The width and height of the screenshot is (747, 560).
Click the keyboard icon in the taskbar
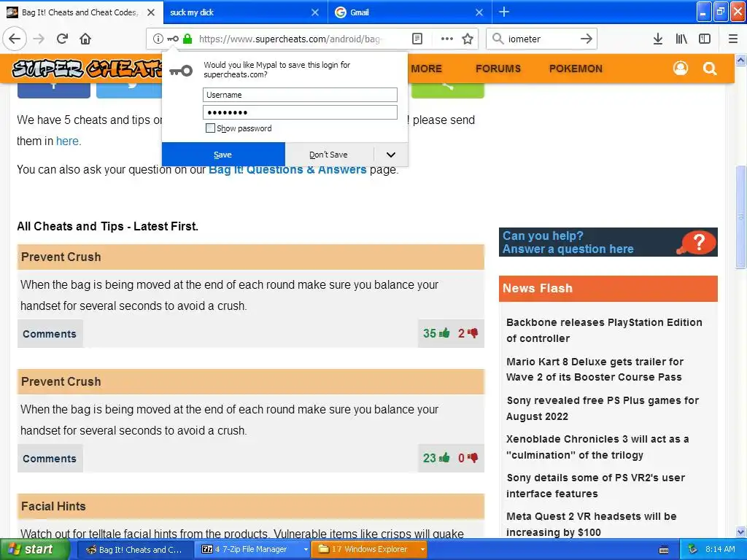pos(664,550)
